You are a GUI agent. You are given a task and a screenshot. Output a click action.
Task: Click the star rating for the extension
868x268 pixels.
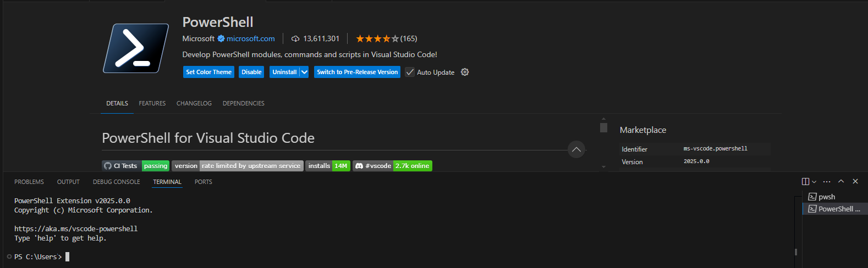coord(377,38)
